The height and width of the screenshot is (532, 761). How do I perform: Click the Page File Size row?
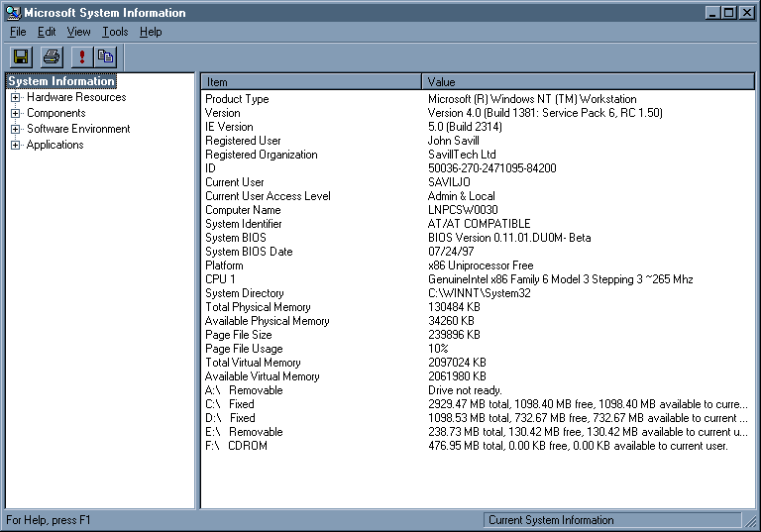(x=478, y=335)
